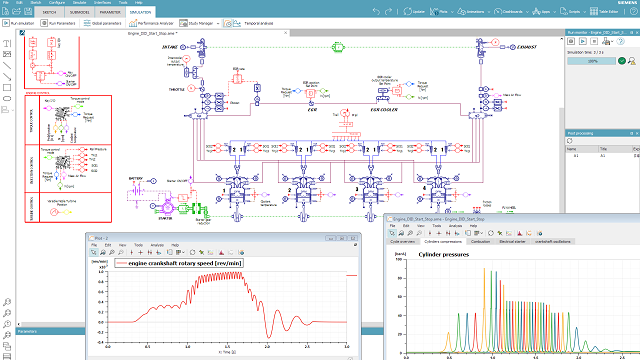Click Post processing refresh icon

569,141
